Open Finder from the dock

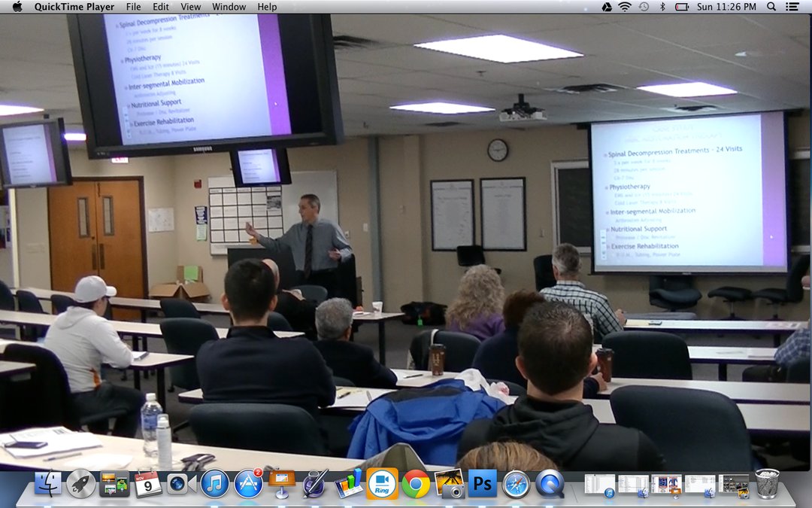(48, 484)
